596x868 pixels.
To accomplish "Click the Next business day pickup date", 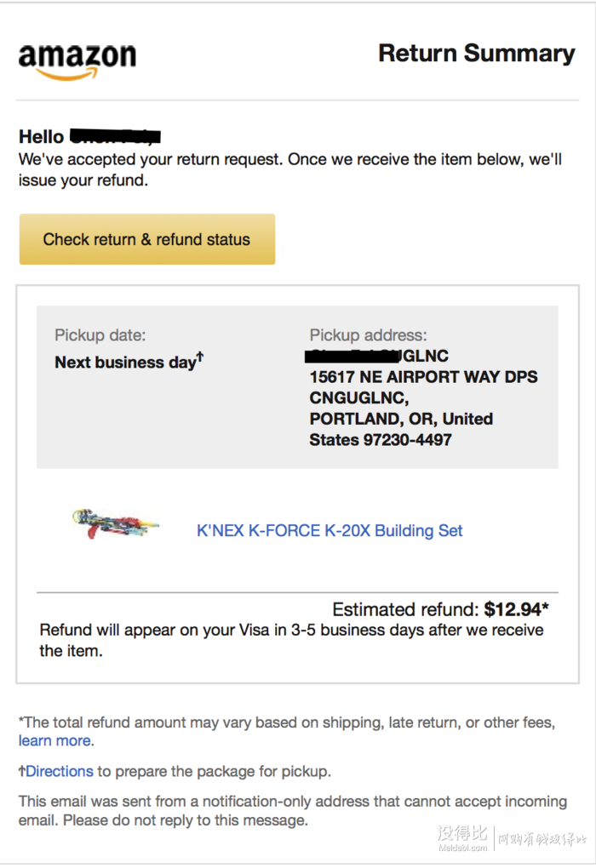I will pos(125,362).
